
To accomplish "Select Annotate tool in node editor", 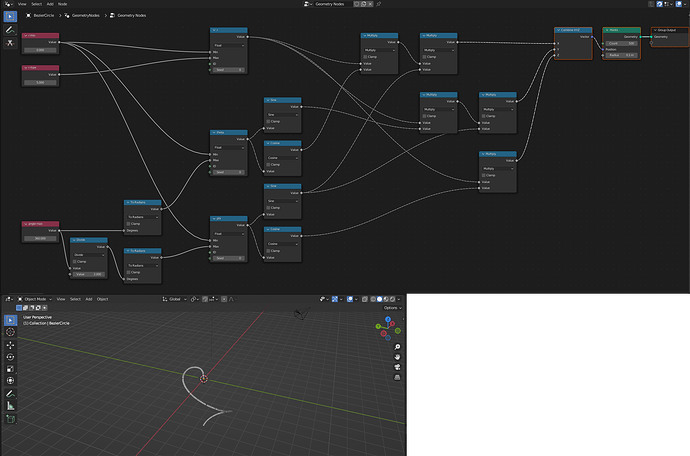I will 10,29.
